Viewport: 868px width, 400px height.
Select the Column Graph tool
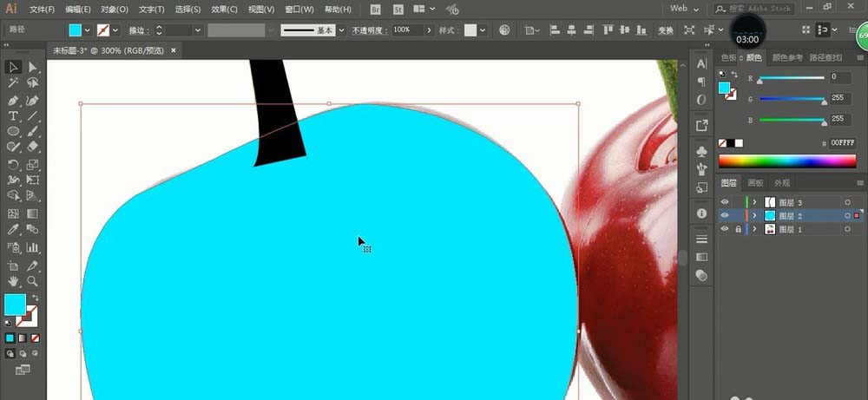(33, 246)
